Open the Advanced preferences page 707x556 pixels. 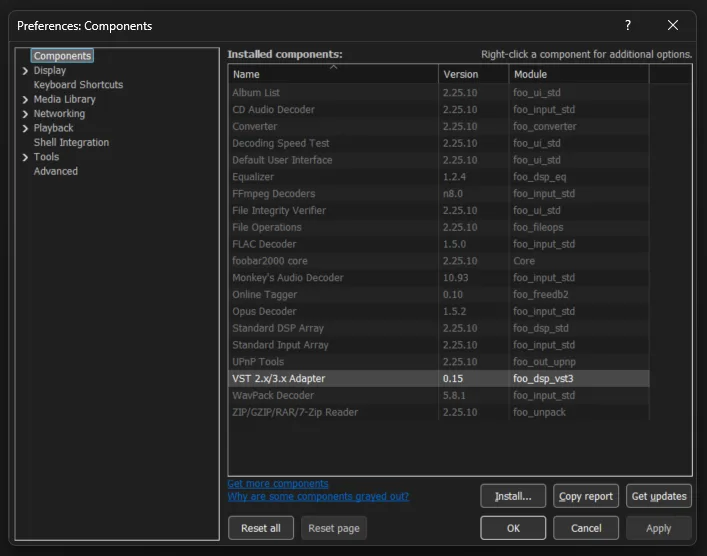point(55,171)
